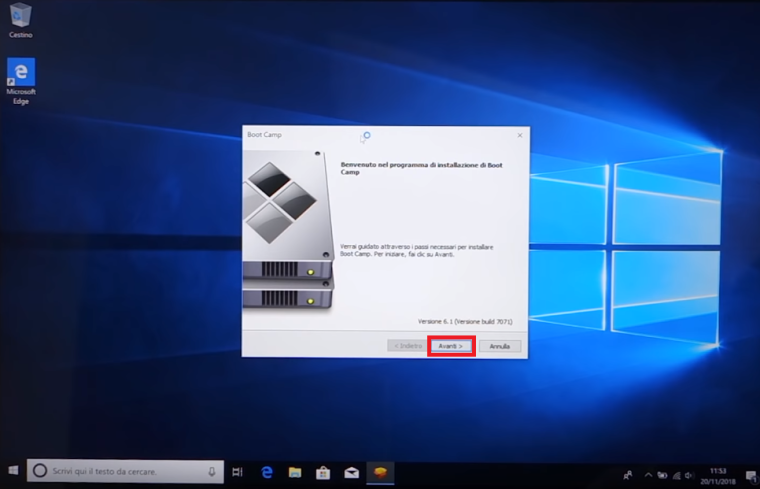760x489 pixels.
Task: Activate the microphone in the search box
Action: [x=212, y=471]
